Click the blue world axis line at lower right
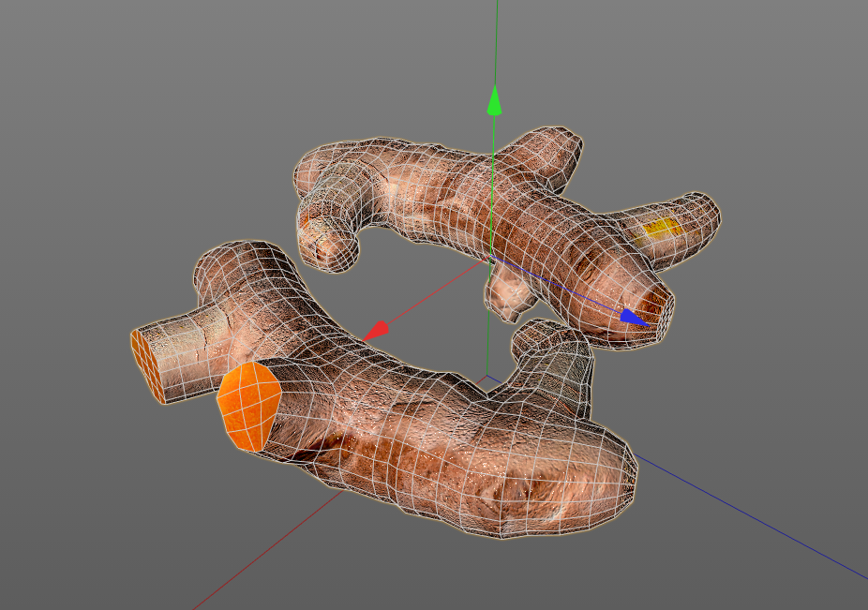Image resolution: width=868 pixels, height=610 pixels. click(x=753, y=519)
